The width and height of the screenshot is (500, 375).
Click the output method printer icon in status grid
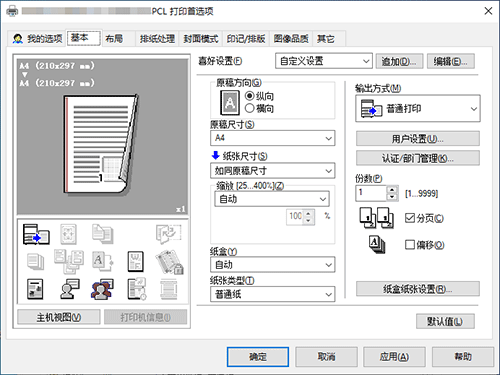tap(36, 234)
